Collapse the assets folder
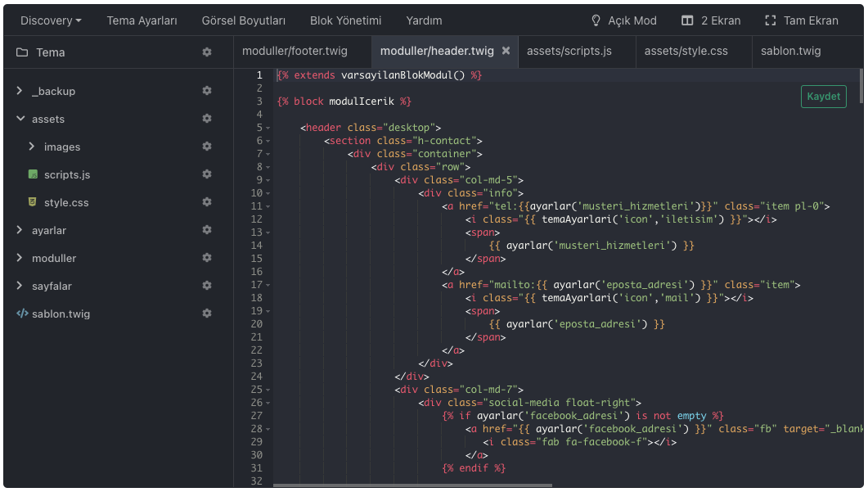 tap(20, 119)
